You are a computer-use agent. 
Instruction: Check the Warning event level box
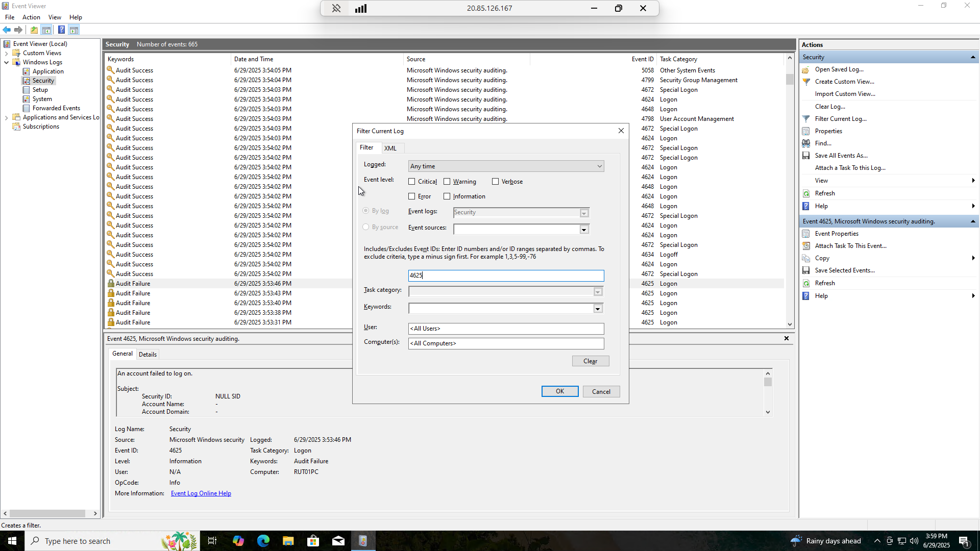447,182
